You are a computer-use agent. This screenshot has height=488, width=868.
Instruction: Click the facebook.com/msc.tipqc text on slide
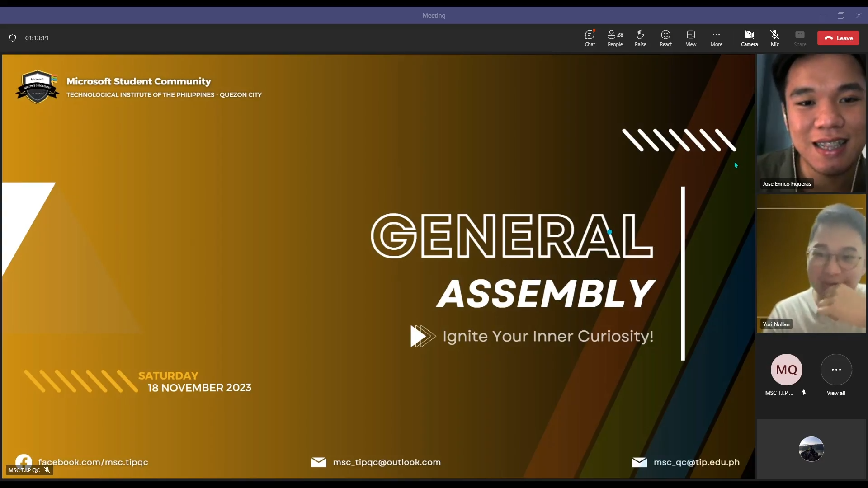[93, 462]
